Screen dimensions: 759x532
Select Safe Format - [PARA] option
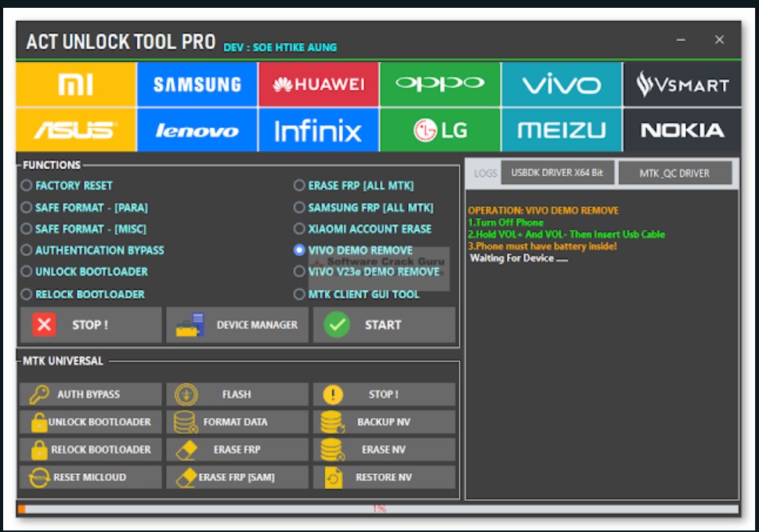(85, 208)
